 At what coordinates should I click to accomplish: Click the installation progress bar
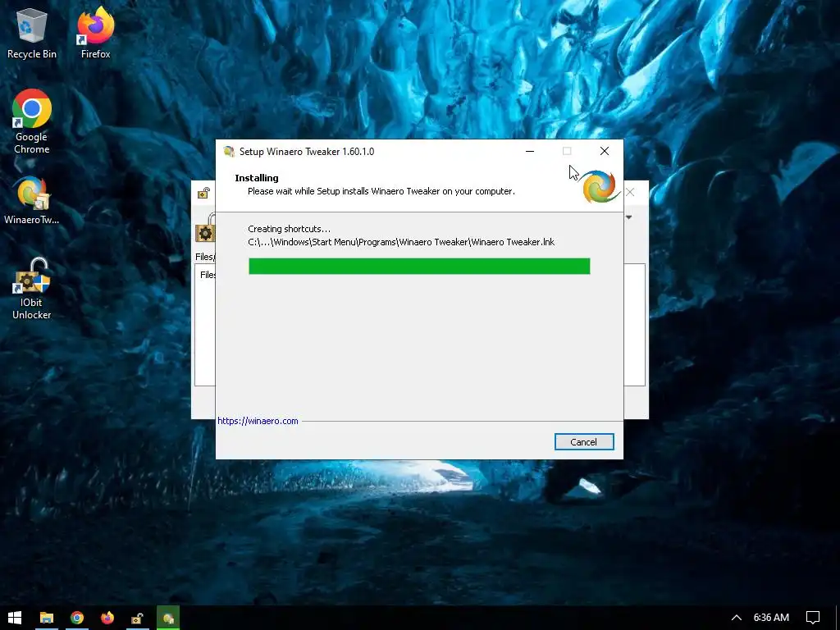pos(419,267)
